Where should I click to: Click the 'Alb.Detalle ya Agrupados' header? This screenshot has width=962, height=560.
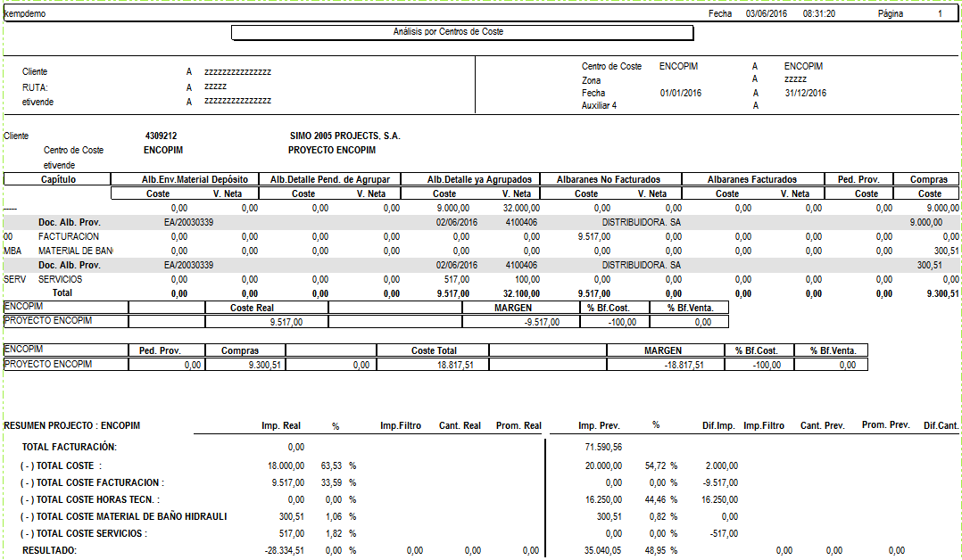(480, 179)
